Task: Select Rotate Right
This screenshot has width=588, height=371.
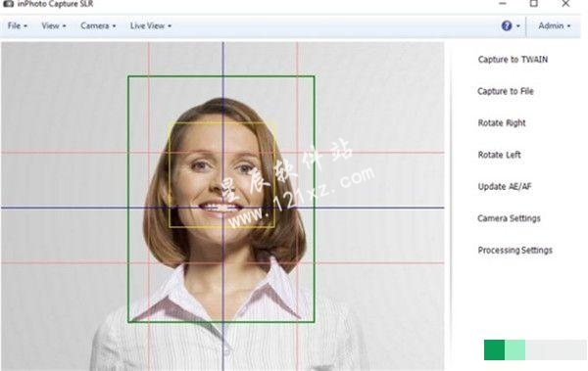Action: point(502,123)
